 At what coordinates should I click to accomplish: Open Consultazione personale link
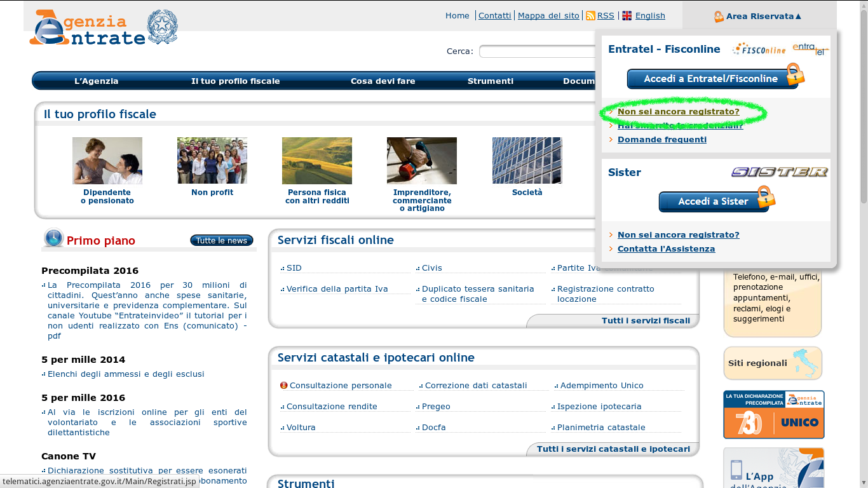pyautogui.click(x=341, y=386)
